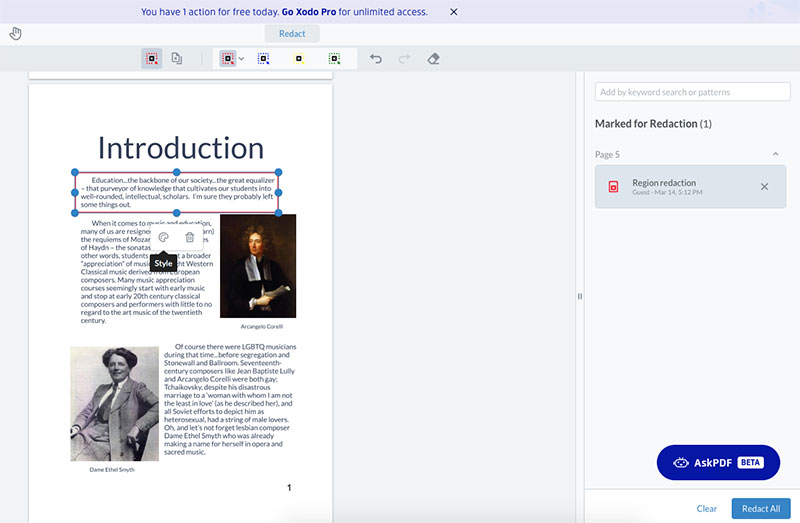Undo the last action

pos(376,59)
